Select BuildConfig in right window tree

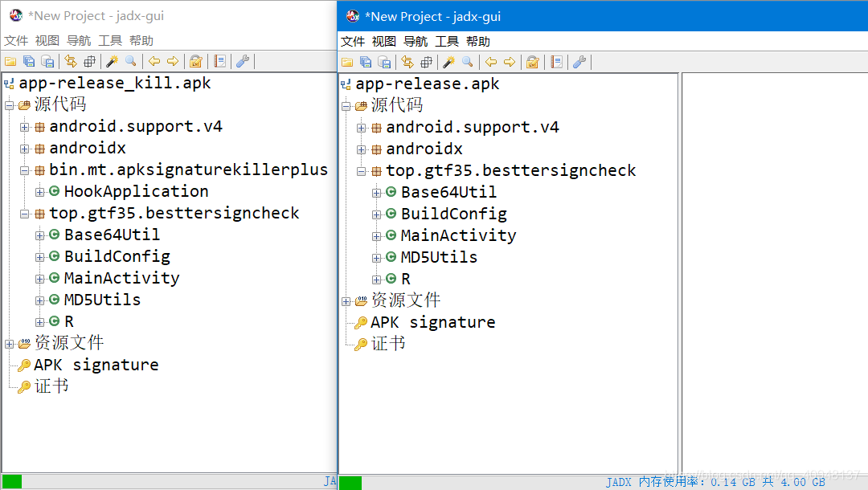[454, 214]
